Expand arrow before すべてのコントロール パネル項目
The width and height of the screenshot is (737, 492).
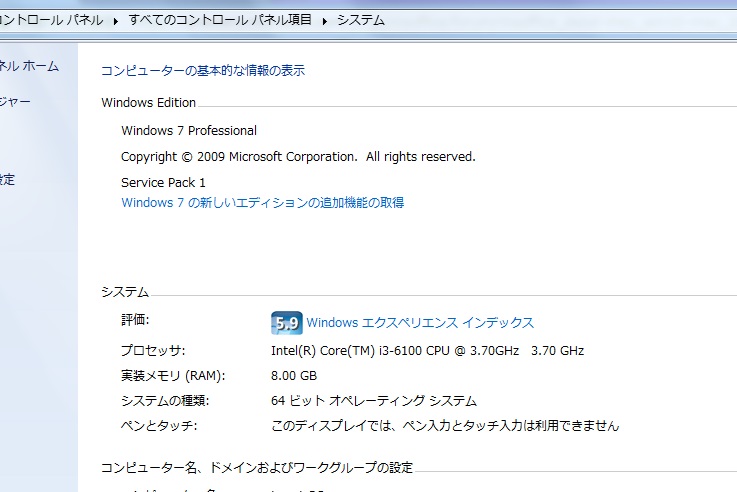click(116, 21)
